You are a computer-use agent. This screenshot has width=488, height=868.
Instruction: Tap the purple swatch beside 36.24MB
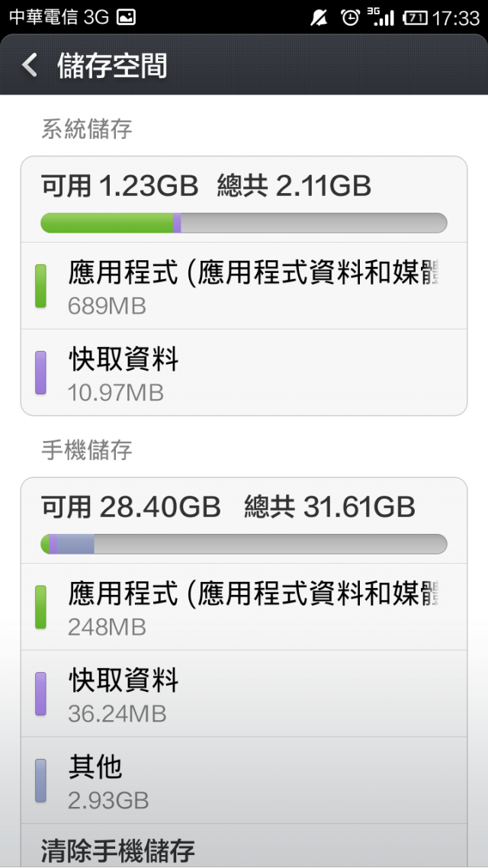[40, 693]
